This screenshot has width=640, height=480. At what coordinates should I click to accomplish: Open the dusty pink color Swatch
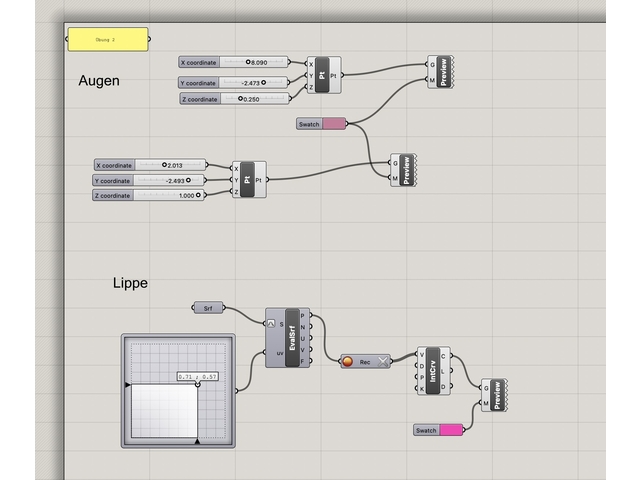[x=333, y=124]
